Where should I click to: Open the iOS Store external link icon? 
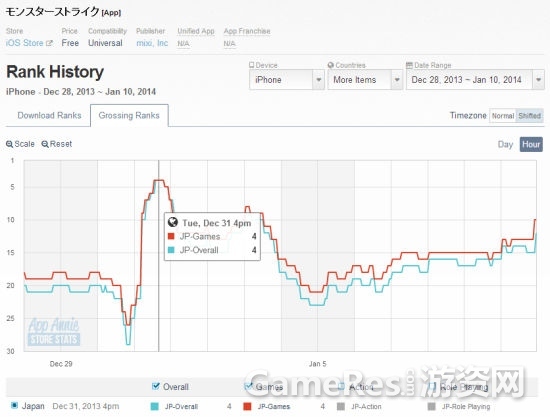tap(49, 43)
